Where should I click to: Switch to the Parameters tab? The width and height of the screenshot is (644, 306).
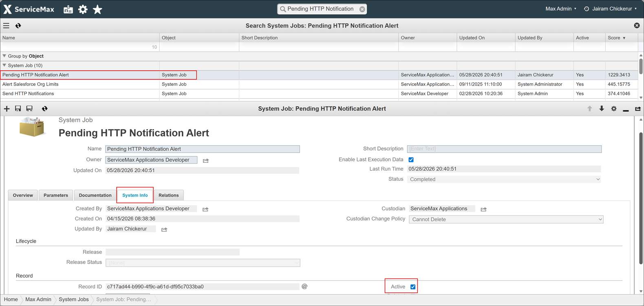[56, 195]
